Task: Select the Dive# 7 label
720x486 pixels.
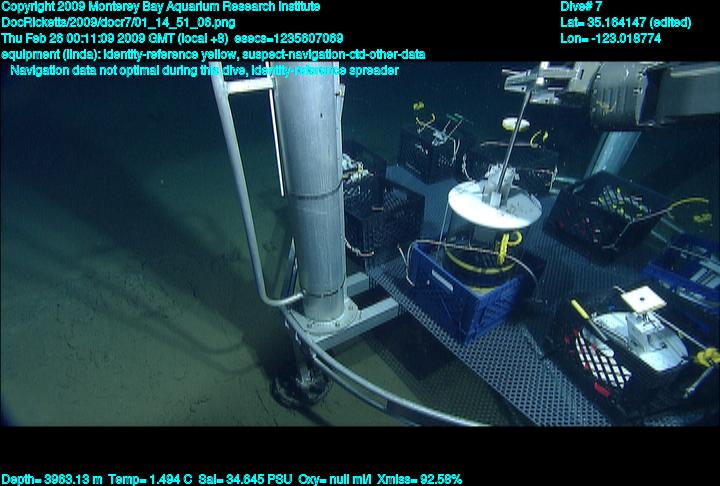Action: click(582, 7)
